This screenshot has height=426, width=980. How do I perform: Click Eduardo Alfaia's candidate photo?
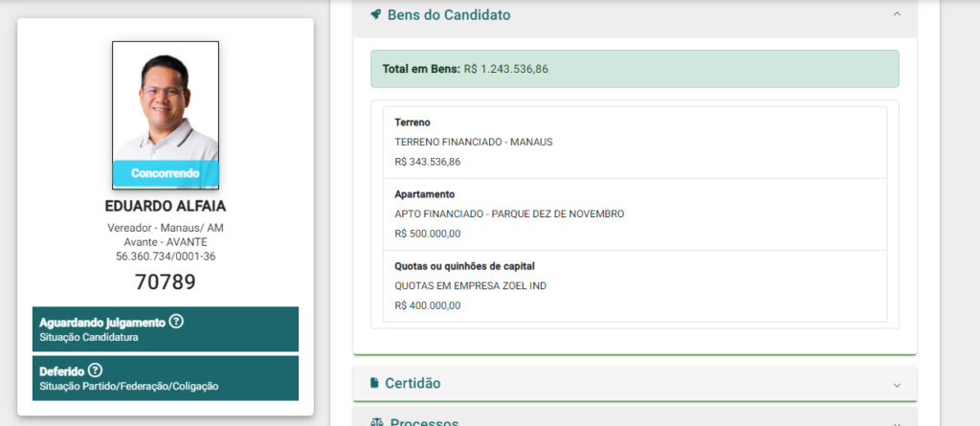tap(166, 115)
